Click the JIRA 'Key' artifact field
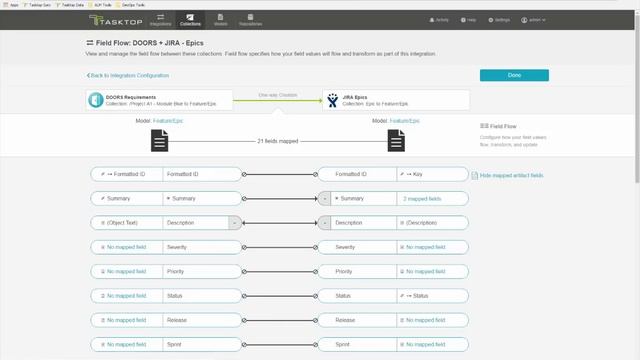Viewport: 640px width, 360px height. [x=432, y=174]
